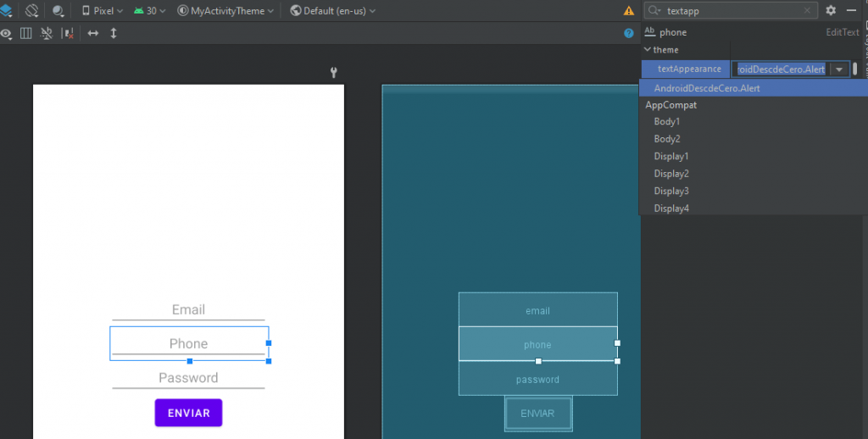Open the blue help question icon

point(628,33)
